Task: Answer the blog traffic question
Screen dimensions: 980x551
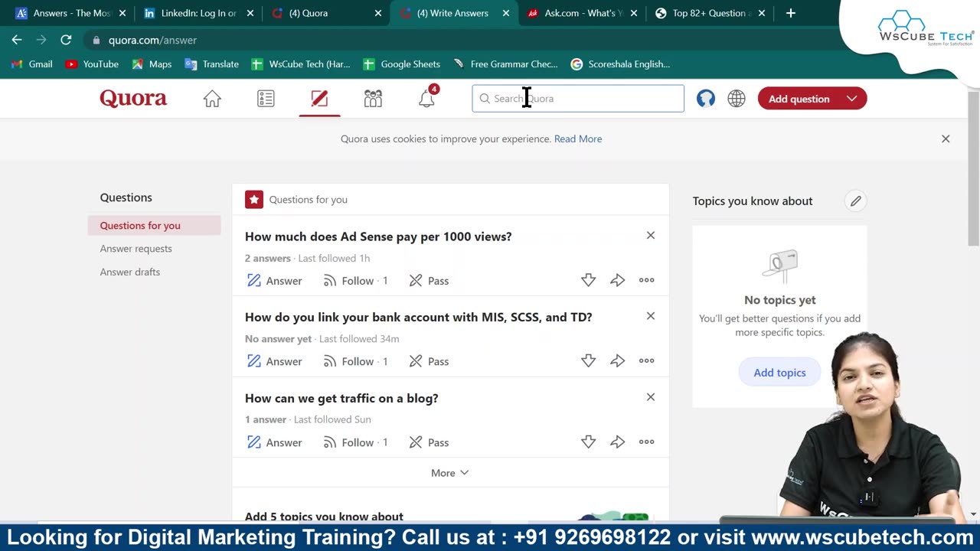Action: coord(274,442)
